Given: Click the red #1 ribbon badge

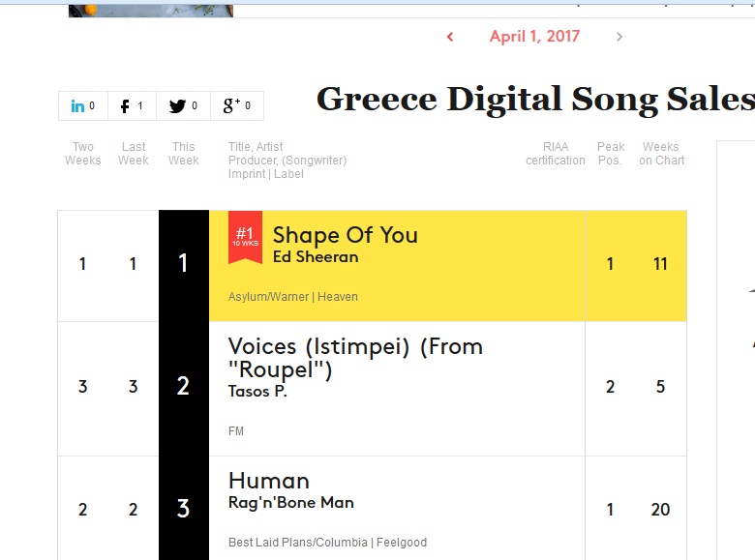Looking at the screenshot, I should coord(245,236).
